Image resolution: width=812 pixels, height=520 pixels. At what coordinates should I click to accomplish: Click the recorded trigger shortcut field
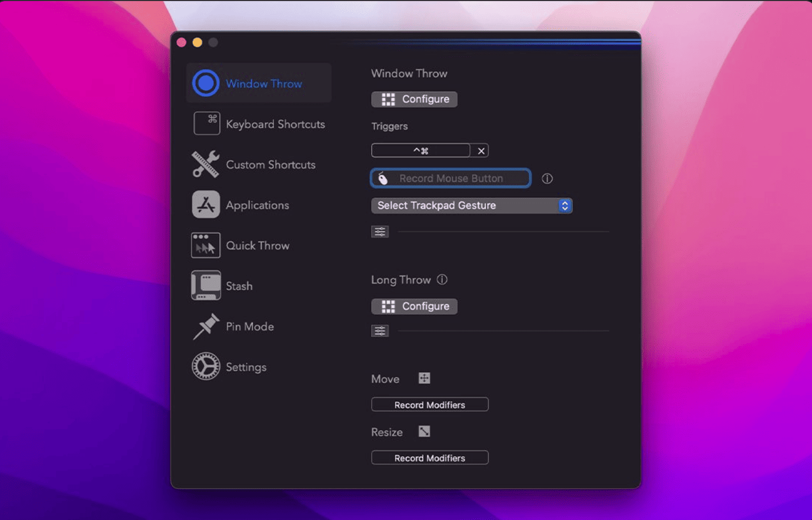click(421, 151)
